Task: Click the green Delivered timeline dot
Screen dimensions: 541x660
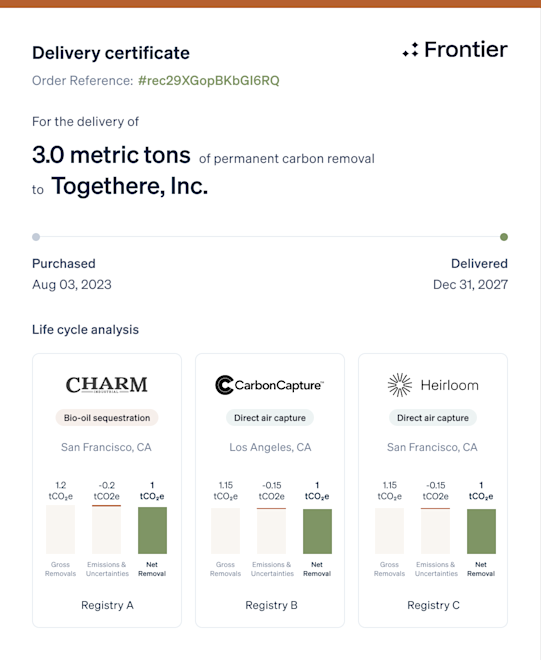Action: tap(504, 237)
